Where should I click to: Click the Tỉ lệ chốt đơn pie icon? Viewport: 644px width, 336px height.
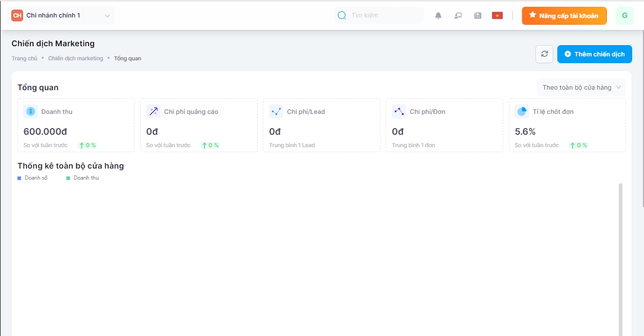pos(521,112)
